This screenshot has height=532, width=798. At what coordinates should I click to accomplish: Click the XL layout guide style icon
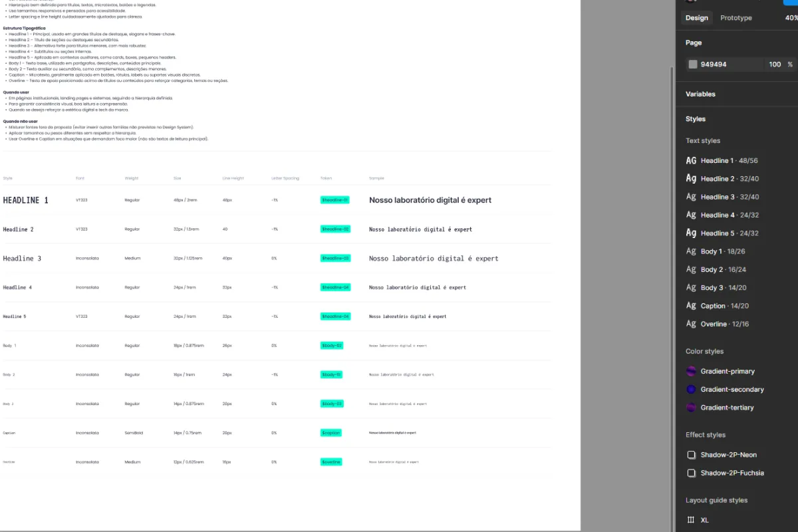click(x=691, y=519)
